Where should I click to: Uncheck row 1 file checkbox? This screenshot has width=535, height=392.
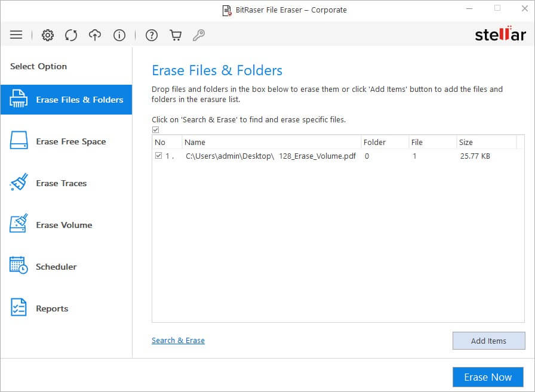(x=158, y=156)
